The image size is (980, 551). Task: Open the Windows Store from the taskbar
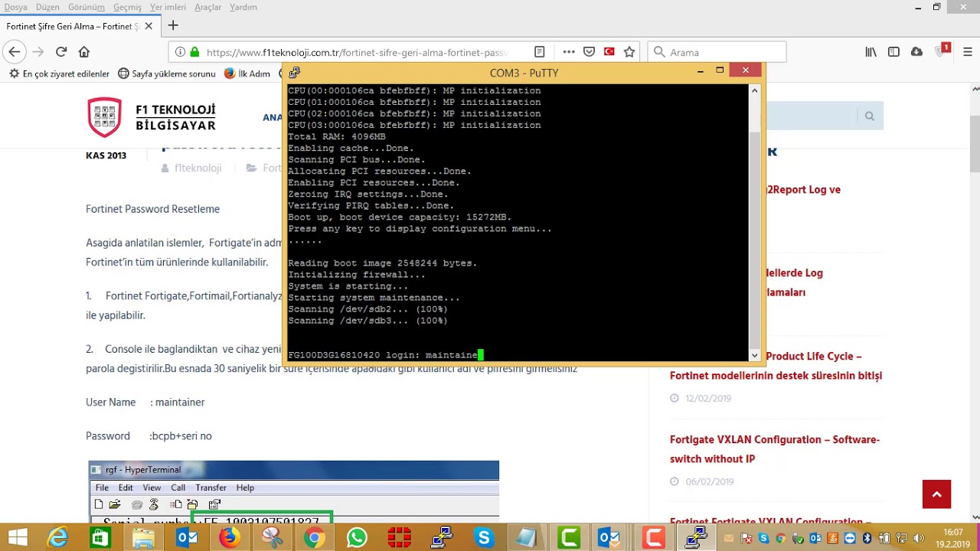tap(100, 538)
